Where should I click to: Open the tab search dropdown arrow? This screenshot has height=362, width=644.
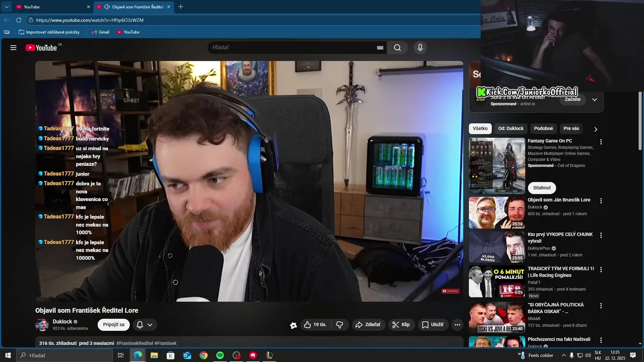(7, 7)
